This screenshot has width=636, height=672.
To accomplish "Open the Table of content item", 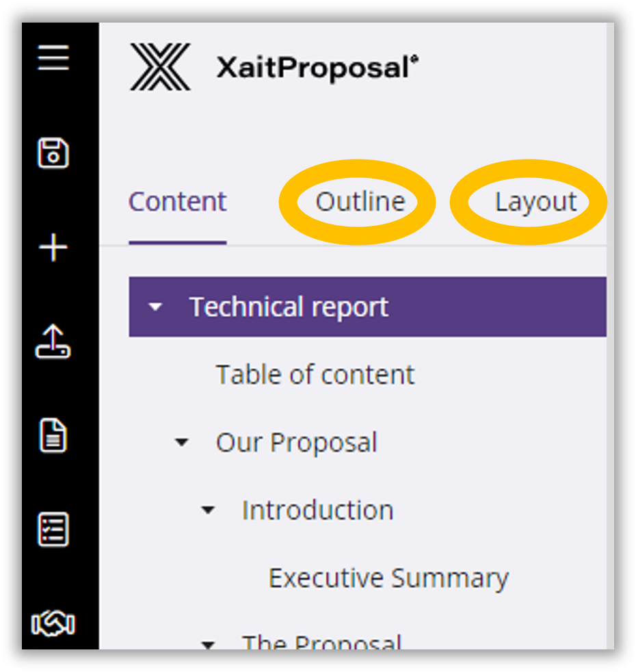I will (315, 375).
